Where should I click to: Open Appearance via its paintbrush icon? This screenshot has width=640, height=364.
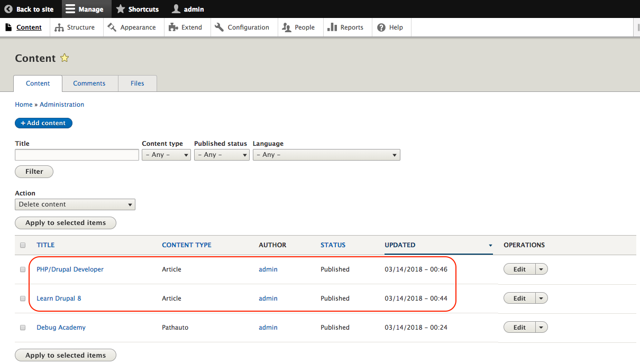(112, 27)
